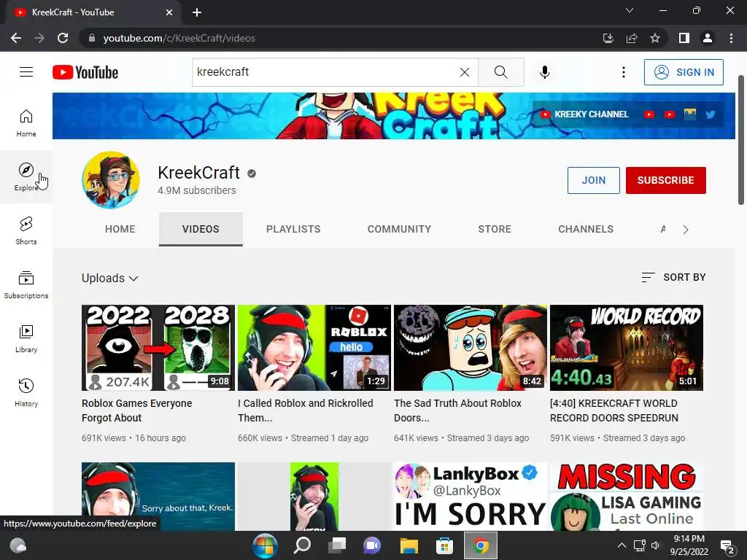Open 'Roblox Games Everyone Forgot About' thumbnail
747x560 pixels.
coord(158,348)
